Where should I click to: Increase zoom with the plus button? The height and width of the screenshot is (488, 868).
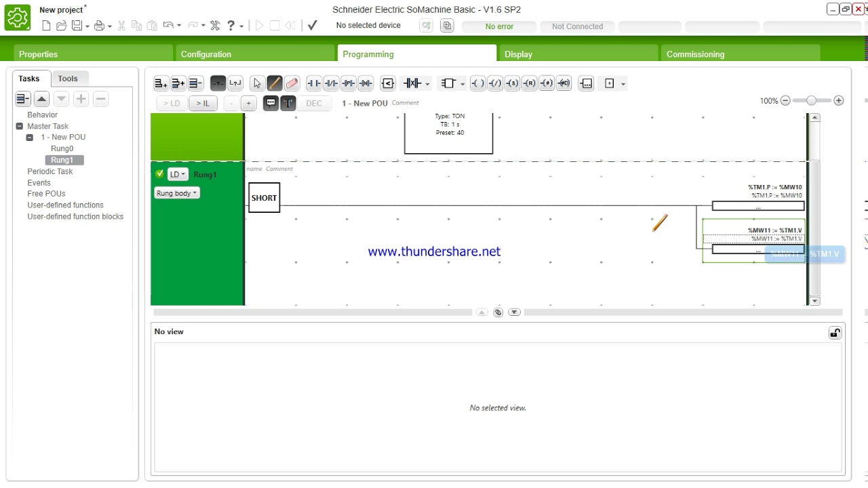pos(839,100)
